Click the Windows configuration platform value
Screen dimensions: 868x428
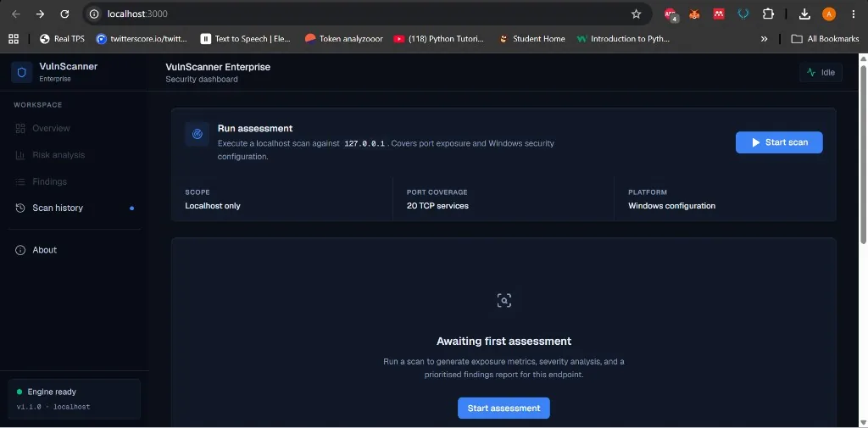click(x=671, y=206)
